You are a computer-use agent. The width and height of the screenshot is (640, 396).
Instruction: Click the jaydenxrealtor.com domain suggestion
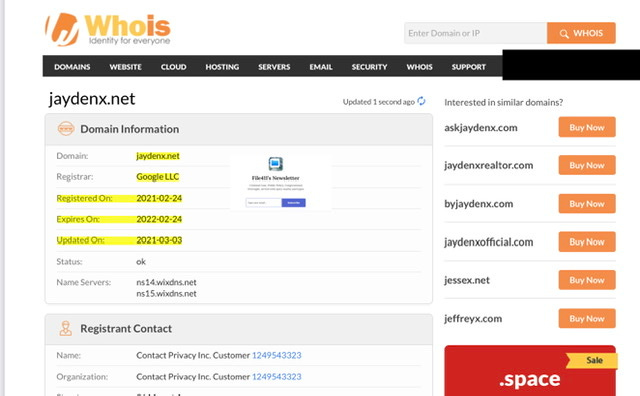489,165
